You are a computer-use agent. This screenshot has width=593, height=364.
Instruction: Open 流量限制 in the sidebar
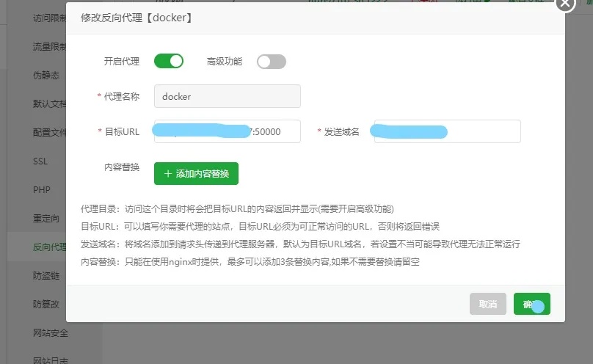tap(50, 46)
